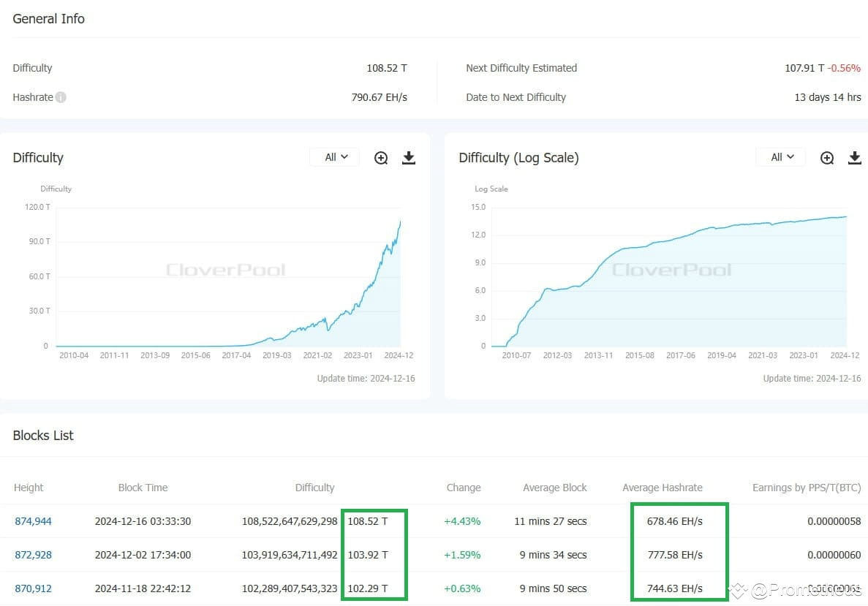The width and height of the screenshot is (868, 606).
Task: Click the Height column header
Action: coord(28,488)
